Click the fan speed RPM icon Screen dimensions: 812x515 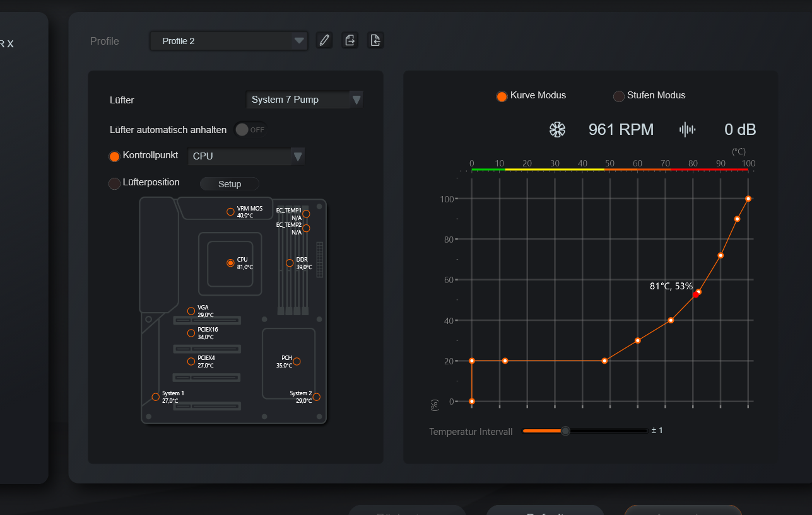click(x=557, y=130)
